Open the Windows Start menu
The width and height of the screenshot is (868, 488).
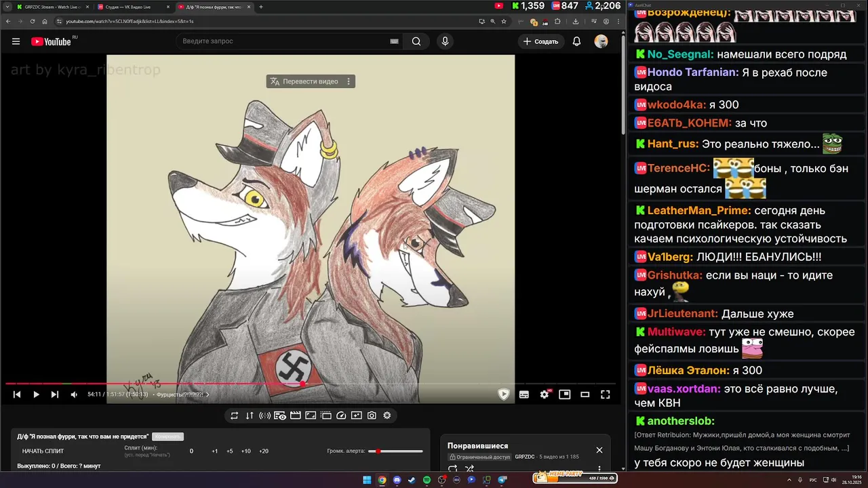pos(367,480)
